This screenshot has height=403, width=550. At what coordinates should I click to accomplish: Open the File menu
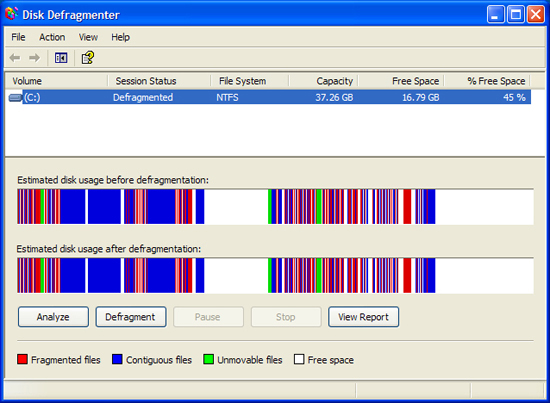coord(18,37)
